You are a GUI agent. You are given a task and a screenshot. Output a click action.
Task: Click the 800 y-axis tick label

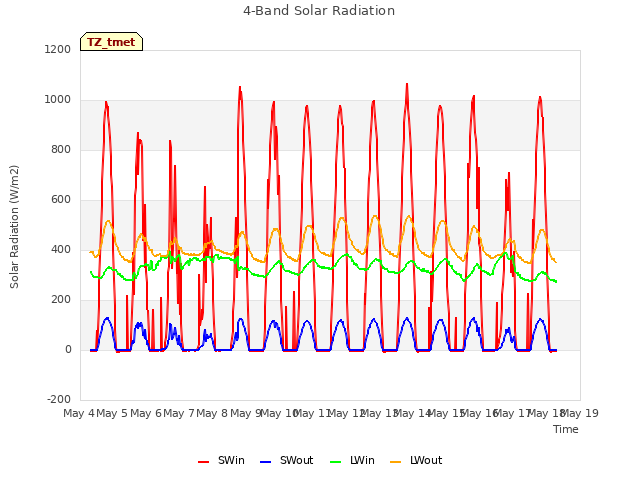61,149
